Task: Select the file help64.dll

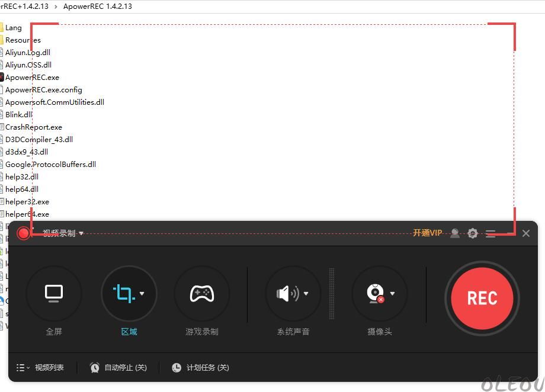Action: pyautogui.click(x=21, y=189)
